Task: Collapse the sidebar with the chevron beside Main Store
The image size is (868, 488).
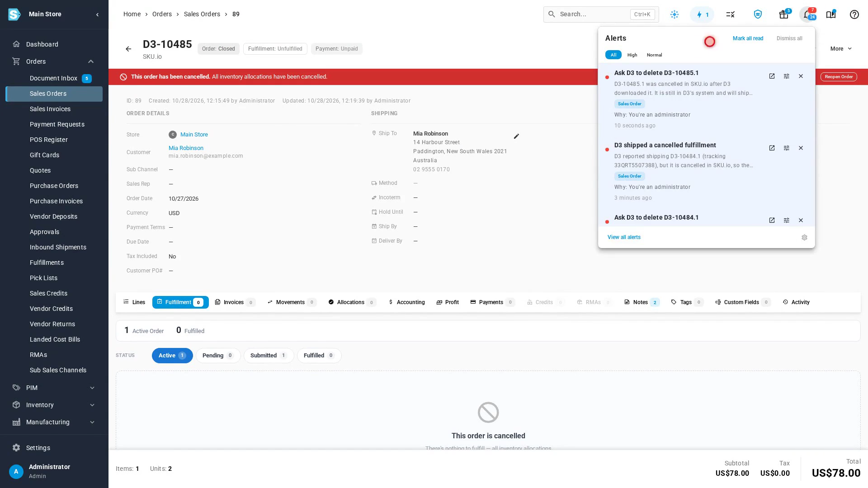Action: point(97,14)
